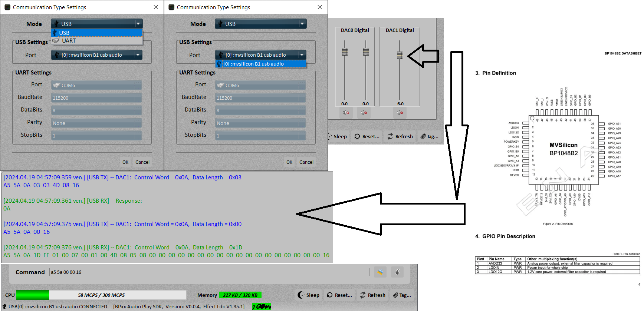
Task: Click OK in the left settings dialog
Action: tap(125, 162)
